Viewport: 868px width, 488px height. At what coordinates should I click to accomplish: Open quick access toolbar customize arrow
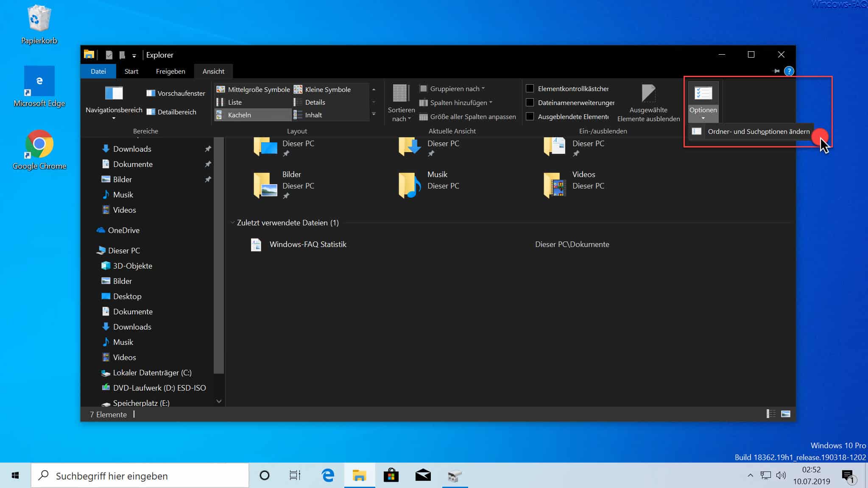(134, 55)
